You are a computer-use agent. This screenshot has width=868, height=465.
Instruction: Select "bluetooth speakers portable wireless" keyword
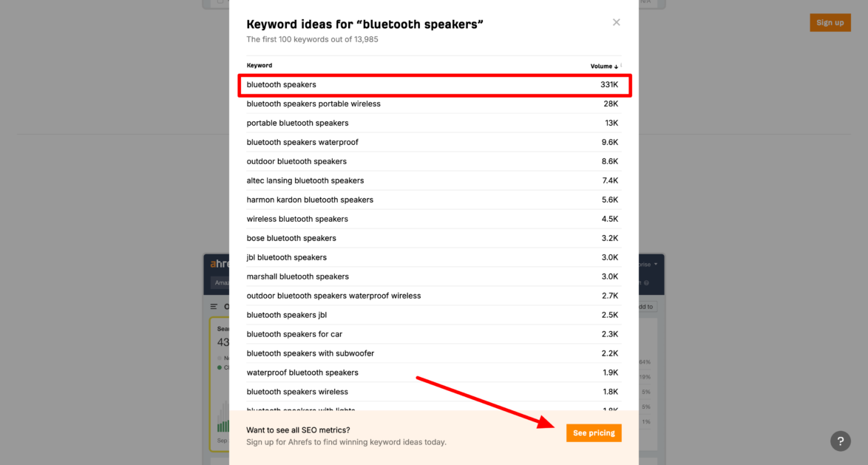pos(313,103)
